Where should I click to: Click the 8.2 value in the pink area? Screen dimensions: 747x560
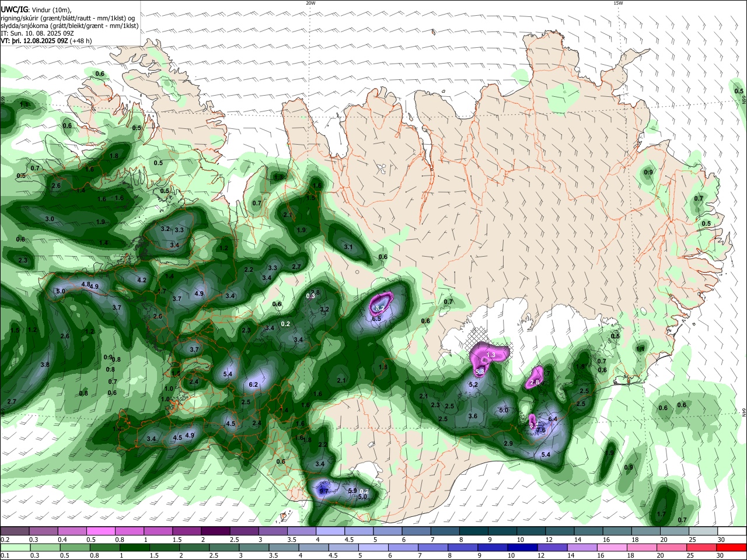tap(379, 308)
